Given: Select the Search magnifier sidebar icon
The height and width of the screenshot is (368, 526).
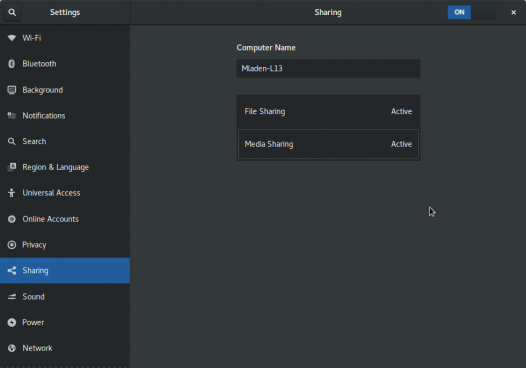Looking at the screenshot, I should [x=12, y=141].
